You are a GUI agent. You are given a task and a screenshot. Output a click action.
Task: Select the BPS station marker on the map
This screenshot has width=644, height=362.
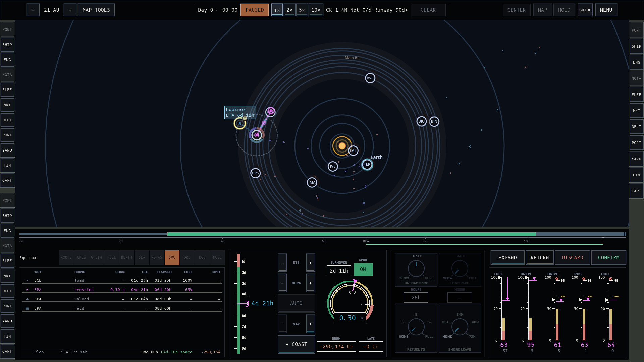pyautogui.click(x=255, y=173)
